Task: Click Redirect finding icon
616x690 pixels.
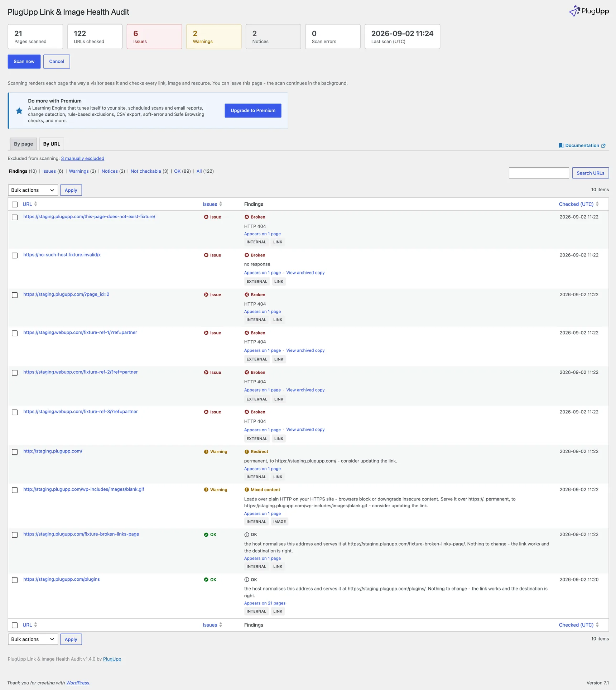Action: pos(247,452)
